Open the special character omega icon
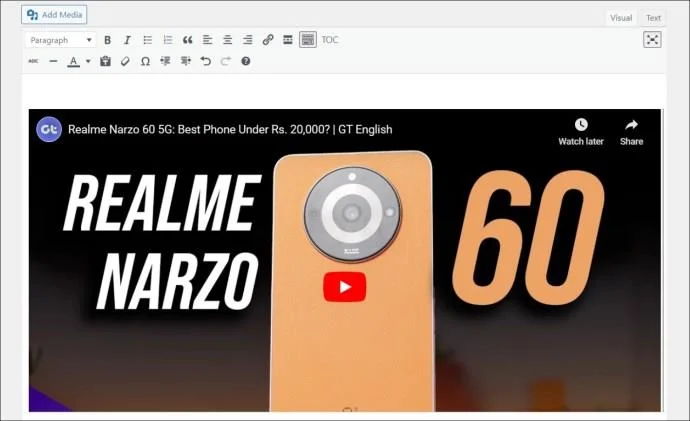The width and height of the screenshot is (690, 421). (145, 61)
